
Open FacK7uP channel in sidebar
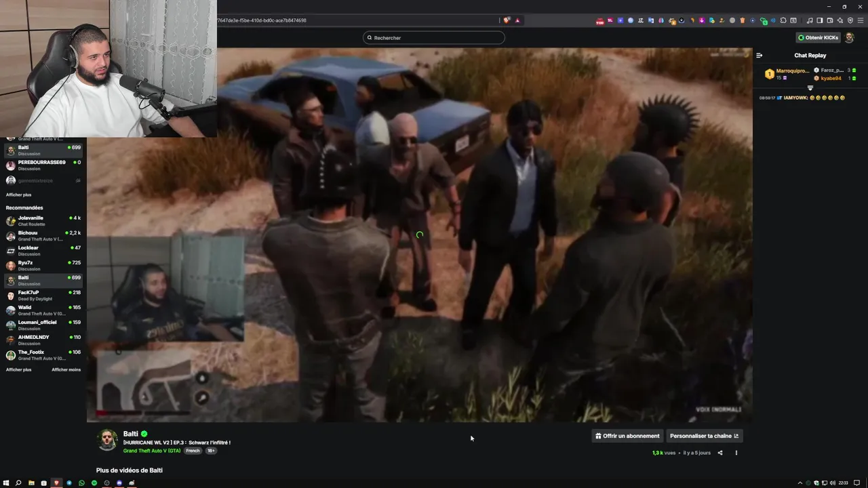(x=43, y=296)
